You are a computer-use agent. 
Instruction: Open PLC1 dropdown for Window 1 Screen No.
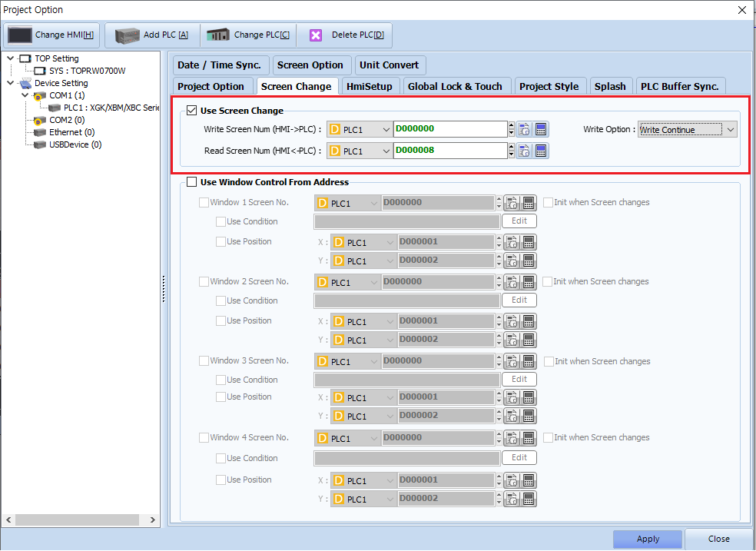(347, 204)
